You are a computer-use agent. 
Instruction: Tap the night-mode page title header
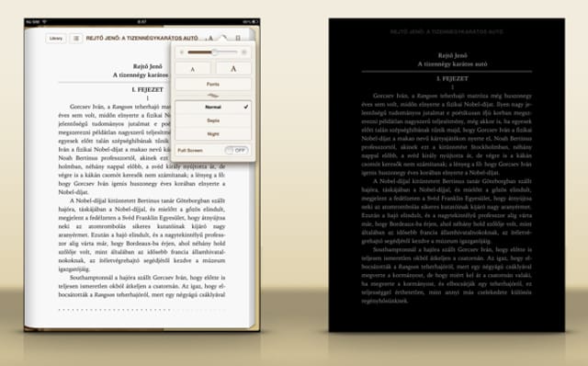(447, 32)
